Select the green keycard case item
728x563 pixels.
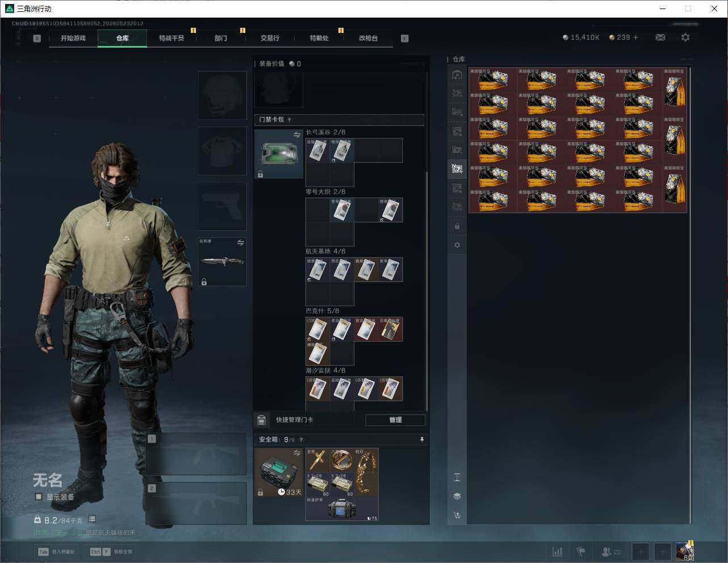point(279,154)
